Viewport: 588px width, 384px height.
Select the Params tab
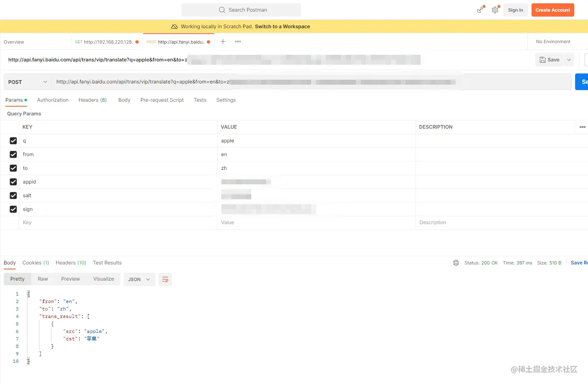pos(16,100)
